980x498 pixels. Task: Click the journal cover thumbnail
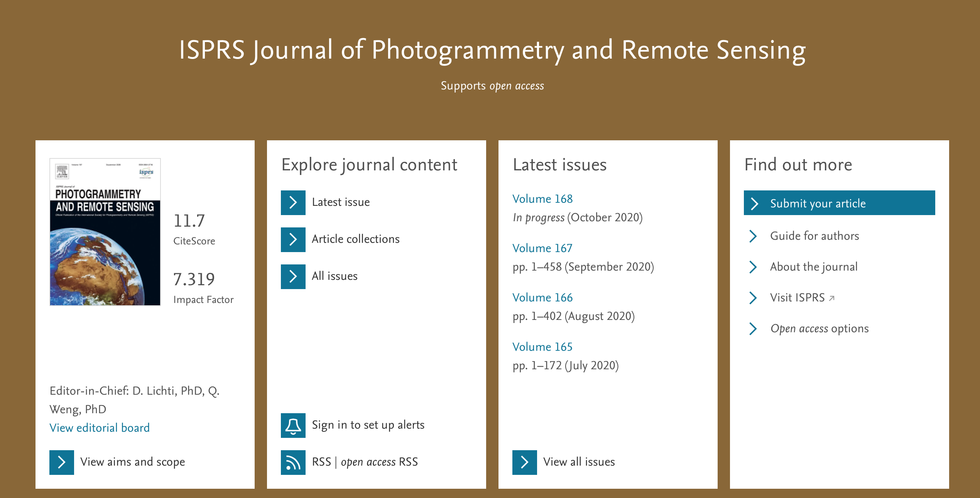point(105,232)
